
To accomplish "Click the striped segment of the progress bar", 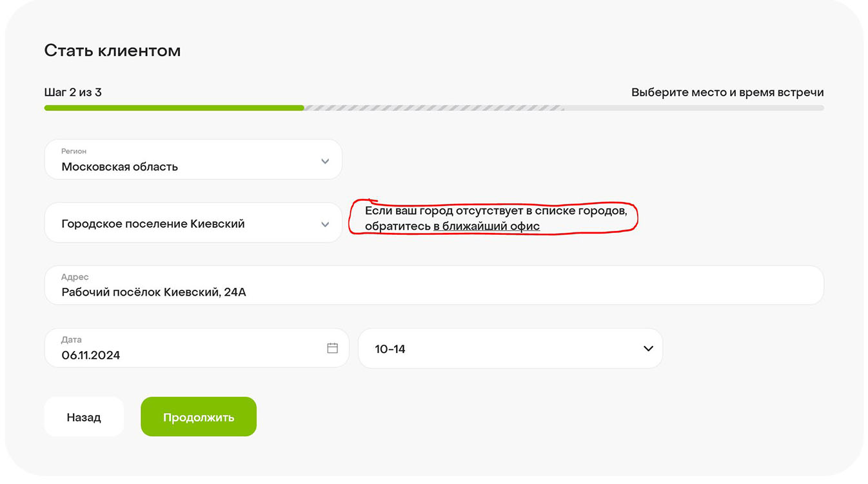I will (x=433, y=108).
